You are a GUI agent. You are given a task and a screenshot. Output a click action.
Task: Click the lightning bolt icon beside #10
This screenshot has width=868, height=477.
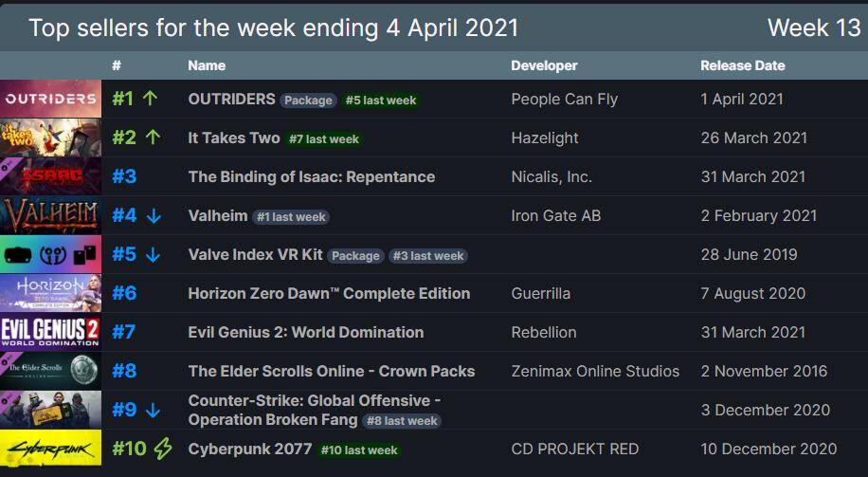[x=163, y=449]
